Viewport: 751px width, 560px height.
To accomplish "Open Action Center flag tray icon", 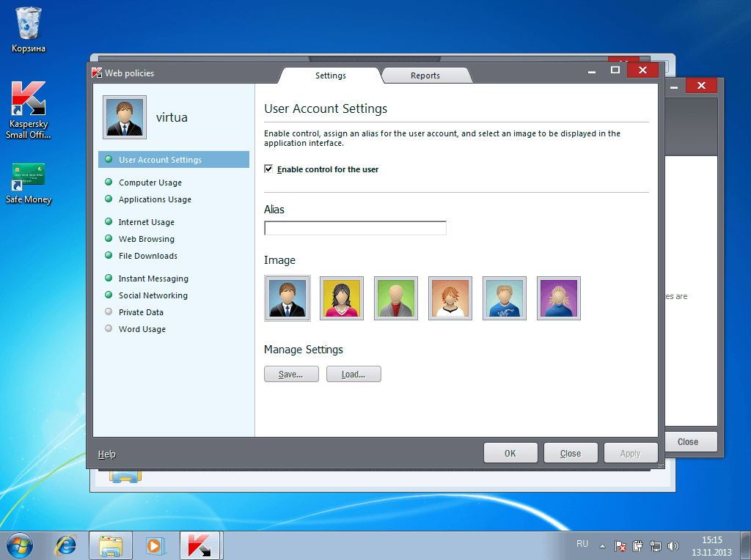I will [620, 546].
